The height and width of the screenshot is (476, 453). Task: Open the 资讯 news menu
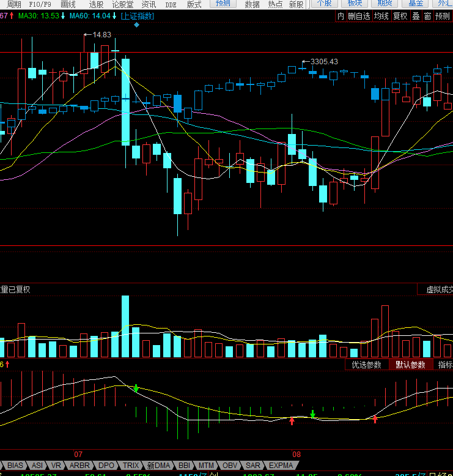[149, 4]
